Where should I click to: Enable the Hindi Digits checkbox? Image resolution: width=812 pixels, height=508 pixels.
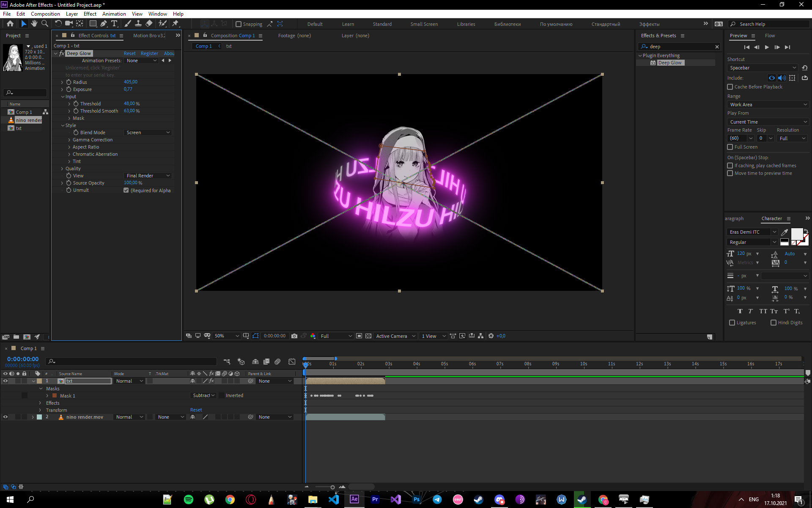[x=774, y=323]
